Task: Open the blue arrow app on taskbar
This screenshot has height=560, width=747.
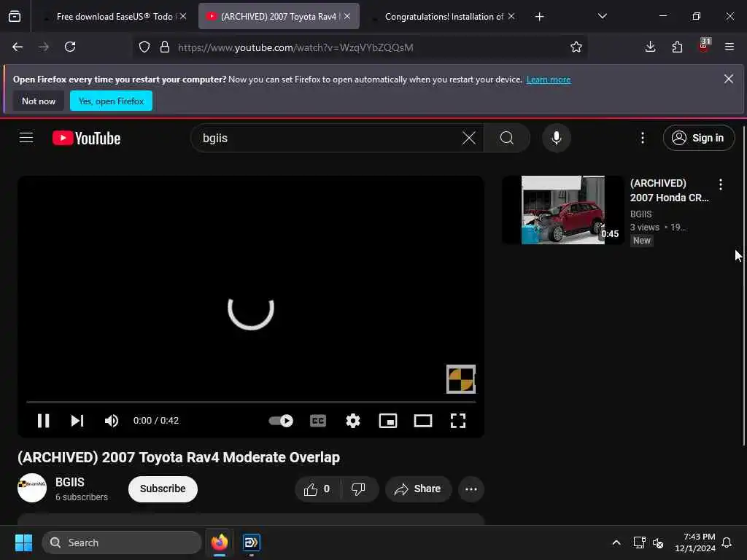Action: pyautogui.click(x=251, y=542)
